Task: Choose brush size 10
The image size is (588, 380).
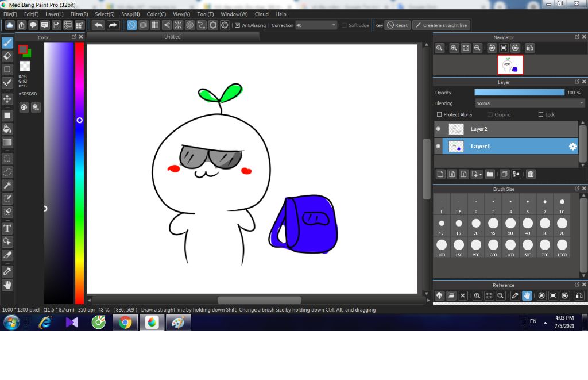Action: tap(562, 205)
